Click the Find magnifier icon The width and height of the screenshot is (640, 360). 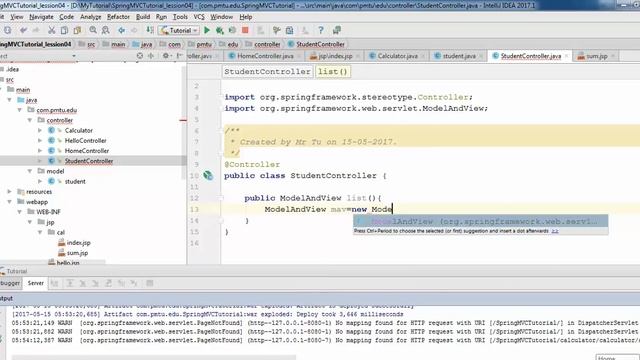[x=93, y=30]
